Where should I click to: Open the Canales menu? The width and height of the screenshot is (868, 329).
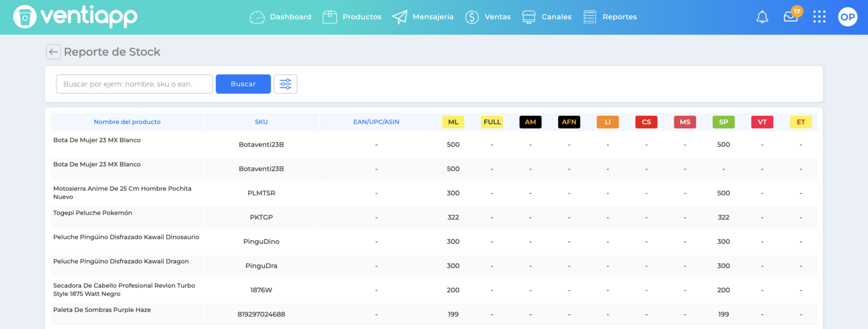pos(547,17)
